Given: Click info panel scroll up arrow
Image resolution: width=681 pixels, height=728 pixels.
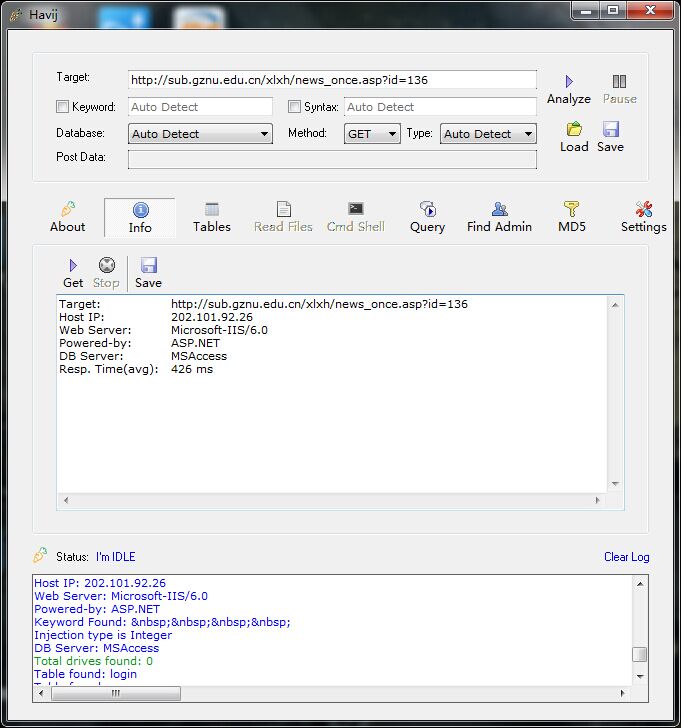Looking at the screenshot, I should [x=615, y=305].
